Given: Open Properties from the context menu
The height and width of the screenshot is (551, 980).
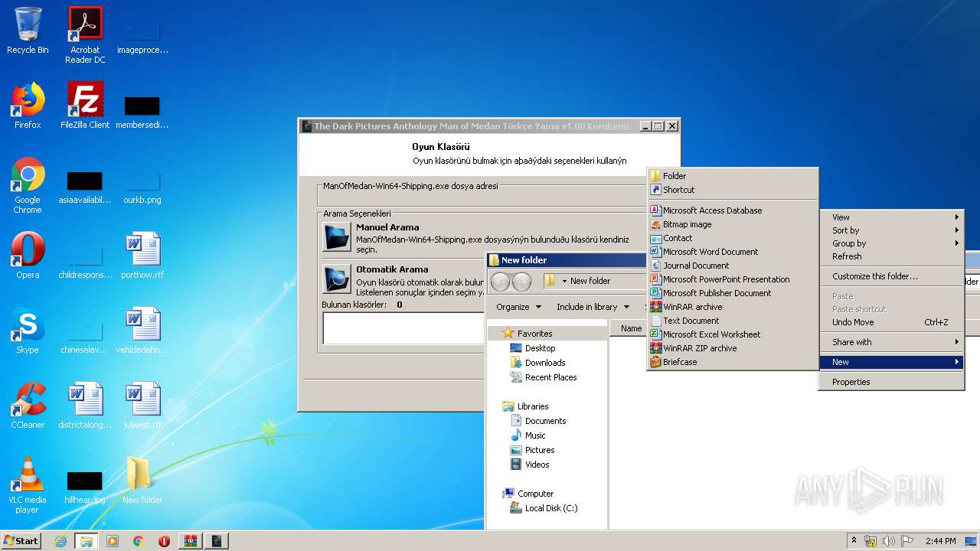Looking at the screenshot, I should pyautogui.click(x=891, y=382).
